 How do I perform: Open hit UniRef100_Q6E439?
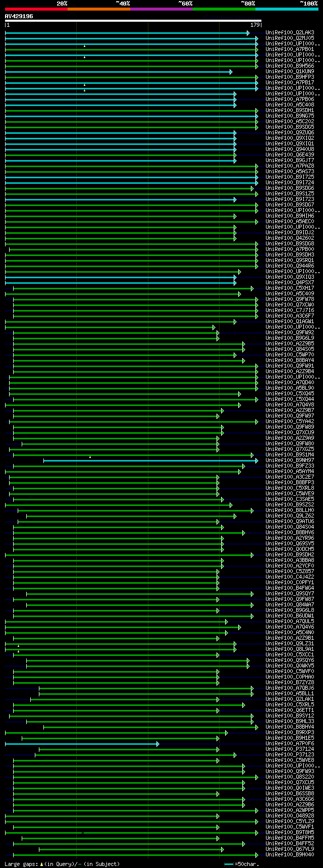coord(290,155)
